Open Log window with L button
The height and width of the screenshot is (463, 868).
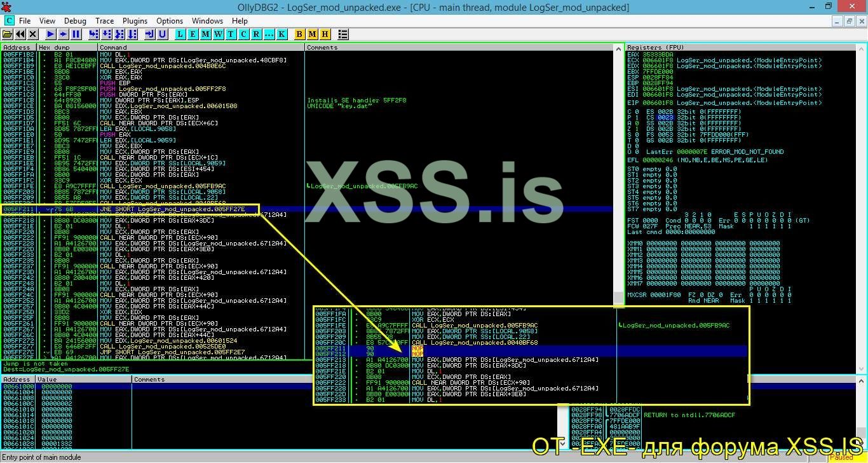pyautogui.click(x=180, y=34)
